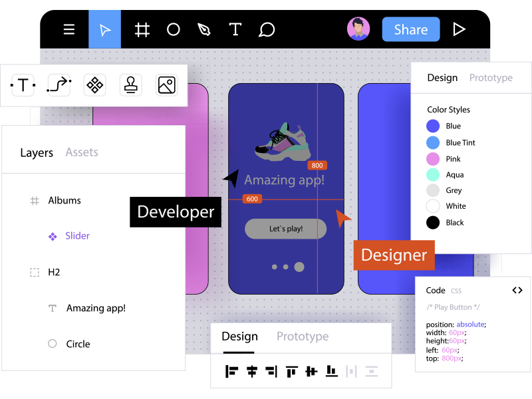
Task: Click the Developer cursor label
Action: point(176,212)
